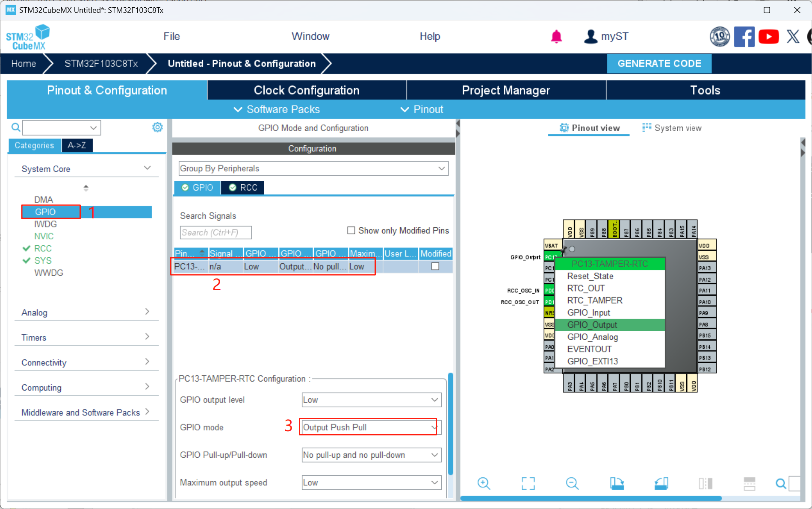Select IWDG in System Core list

(x=45, y=224)
